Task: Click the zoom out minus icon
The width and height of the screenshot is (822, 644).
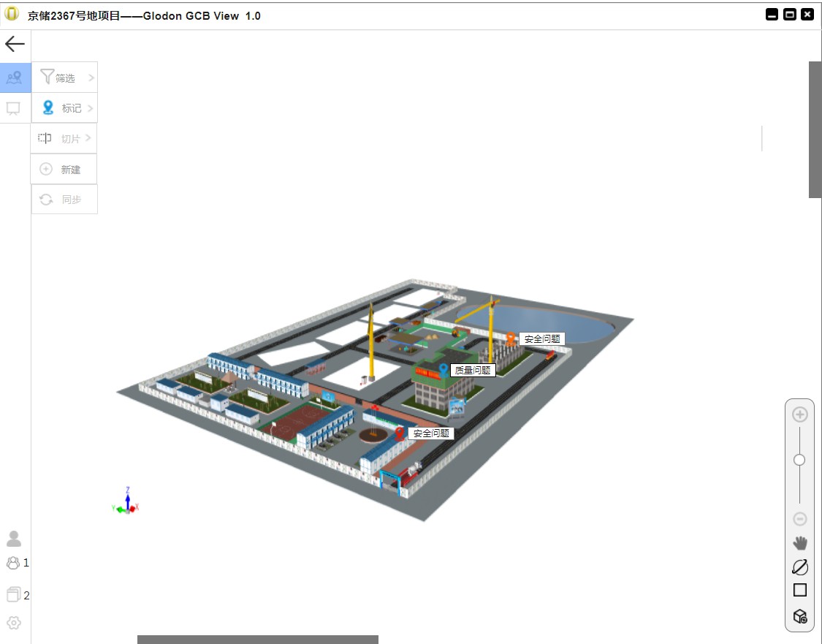Action: click(799, 519)
